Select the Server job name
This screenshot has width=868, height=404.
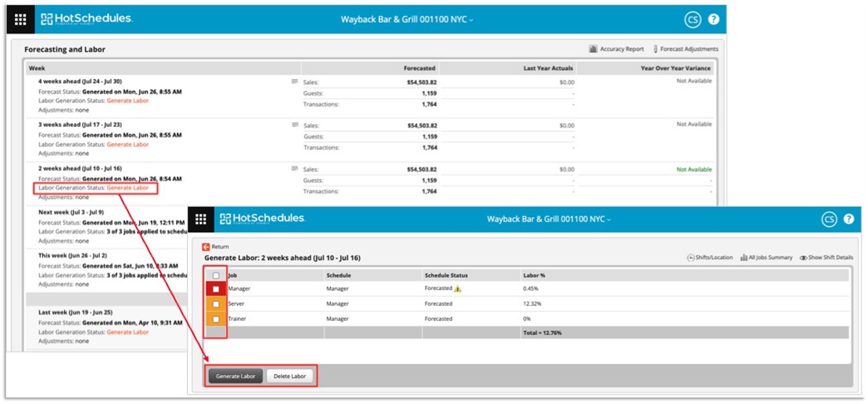(236, 303)
